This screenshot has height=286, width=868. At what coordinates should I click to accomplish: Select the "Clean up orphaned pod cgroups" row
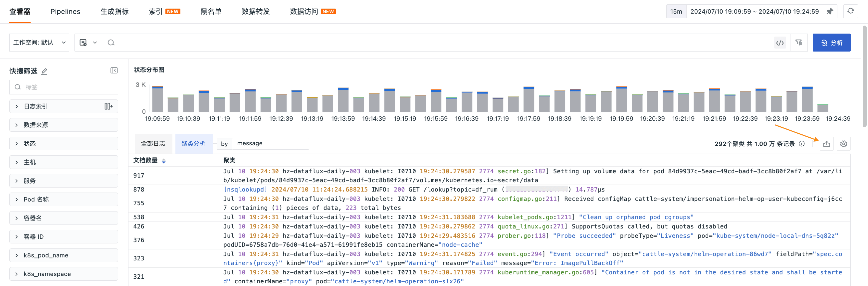pyautogui.click(x=489, y=217)
